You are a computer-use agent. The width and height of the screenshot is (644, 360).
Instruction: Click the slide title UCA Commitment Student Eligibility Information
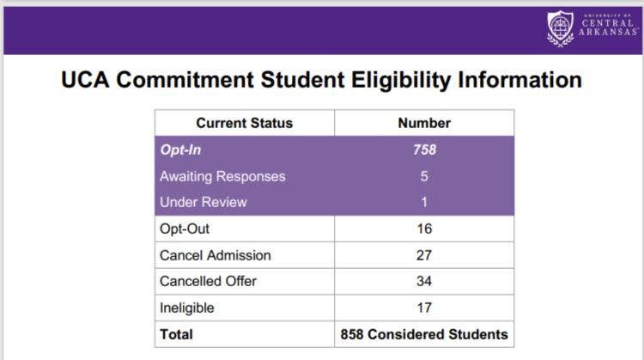322,80
